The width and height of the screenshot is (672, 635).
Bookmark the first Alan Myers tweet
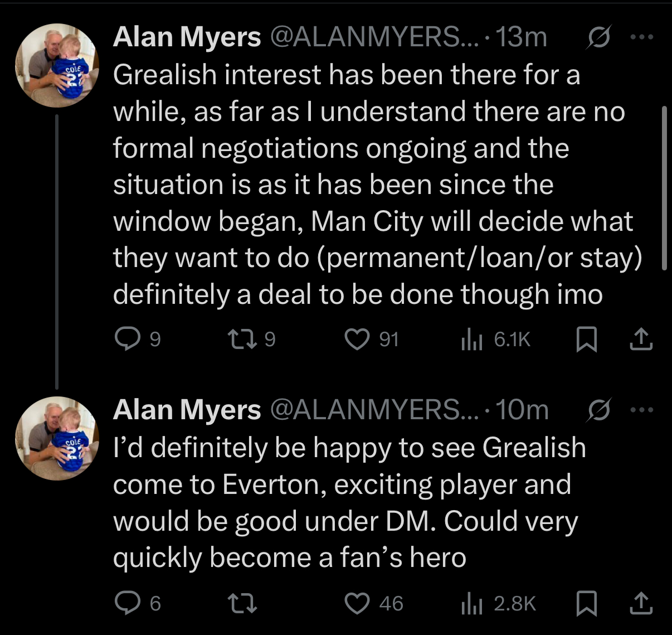coord(586,339)
